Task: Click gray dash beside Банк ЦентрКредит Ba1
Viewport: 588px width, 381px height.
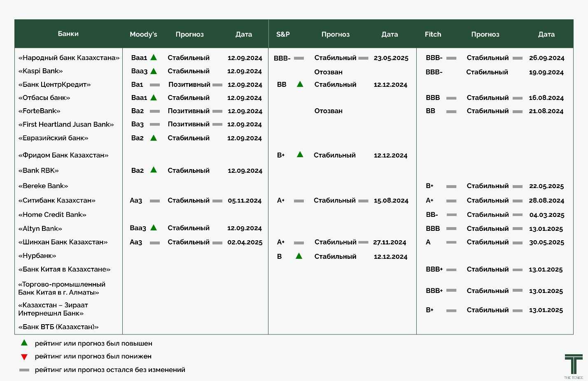Action: pos(155,85)
